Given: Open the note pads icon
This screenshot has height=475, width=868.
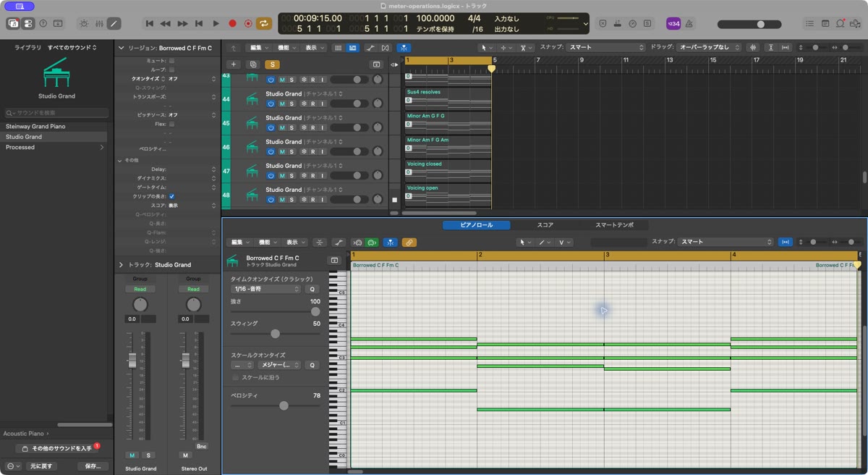Looking at the screenshot, I should point(826,23).
